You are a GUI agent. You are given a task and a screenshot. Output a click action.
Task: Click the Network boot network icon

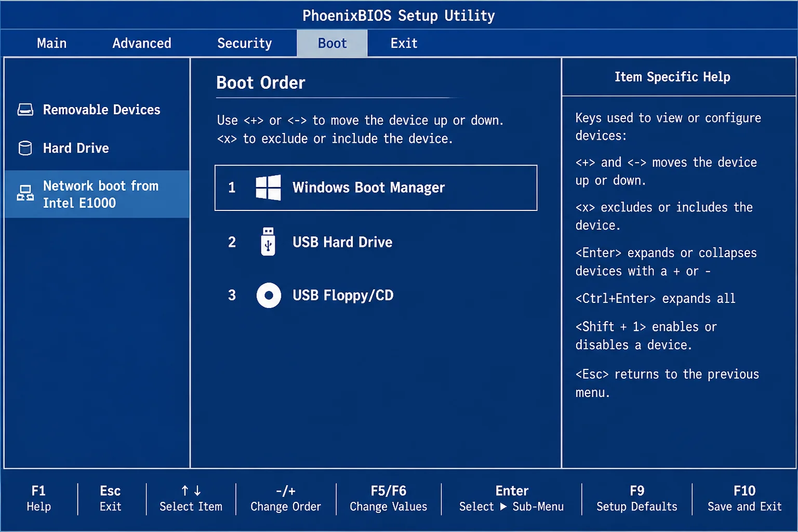pyautogui.click(x=25, y=193)
